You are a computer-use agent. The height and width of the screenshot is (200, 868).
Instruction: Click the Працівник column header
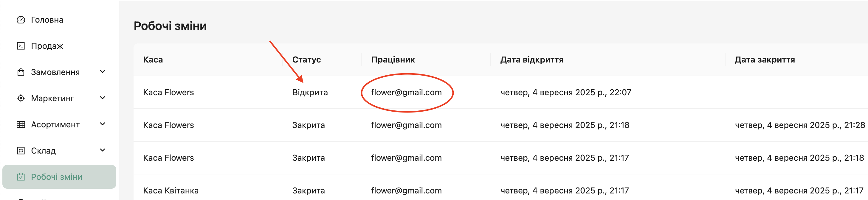(x=393, y=60)
